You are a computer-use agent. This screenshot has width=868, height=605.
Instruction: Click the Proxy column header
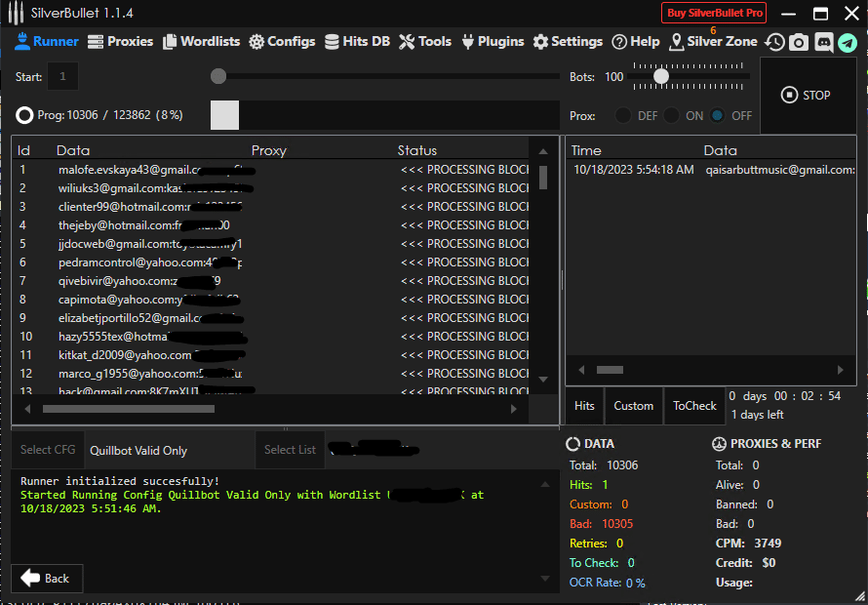point(269,150)
